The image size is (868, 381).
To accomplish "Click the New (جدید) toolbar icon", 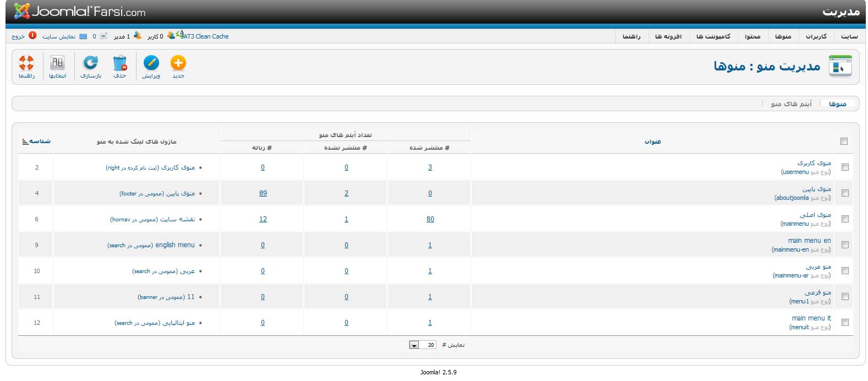I will (x=178, y=63).
